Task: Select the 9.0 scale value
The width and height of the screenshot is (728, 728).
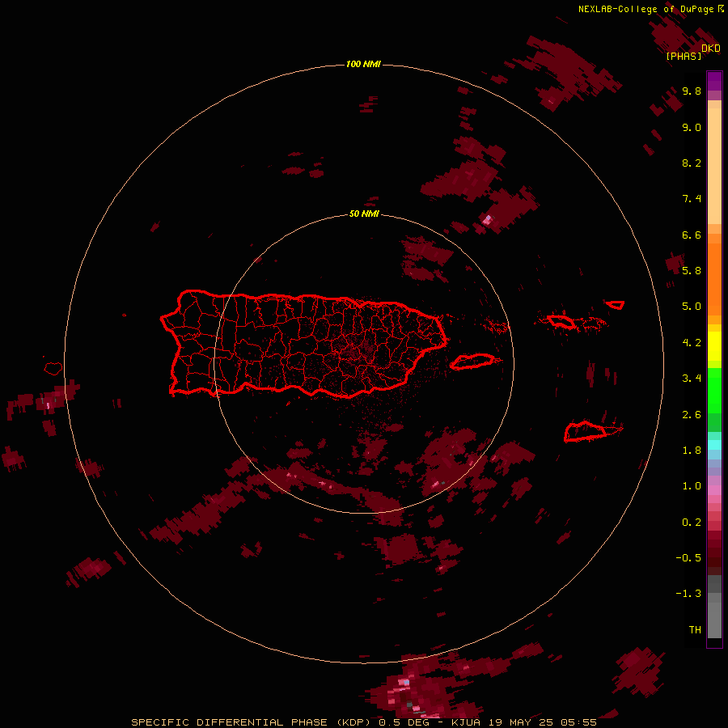Action: click(692, 127)
